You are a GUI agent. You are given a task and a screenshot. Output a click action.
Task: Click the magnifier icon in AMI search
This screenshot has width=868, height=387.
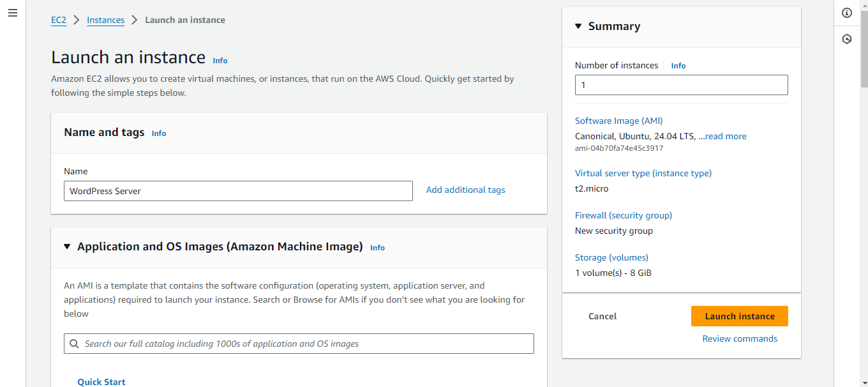click(74, 344)
